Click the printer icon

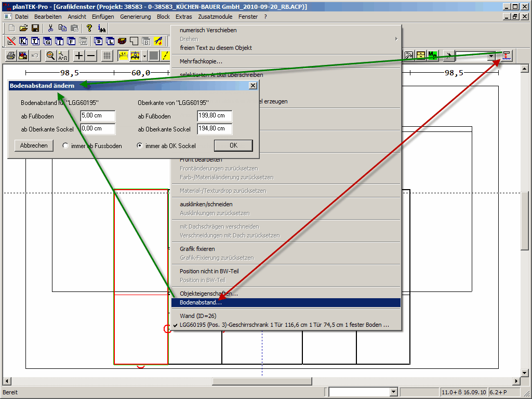point(10,56)
